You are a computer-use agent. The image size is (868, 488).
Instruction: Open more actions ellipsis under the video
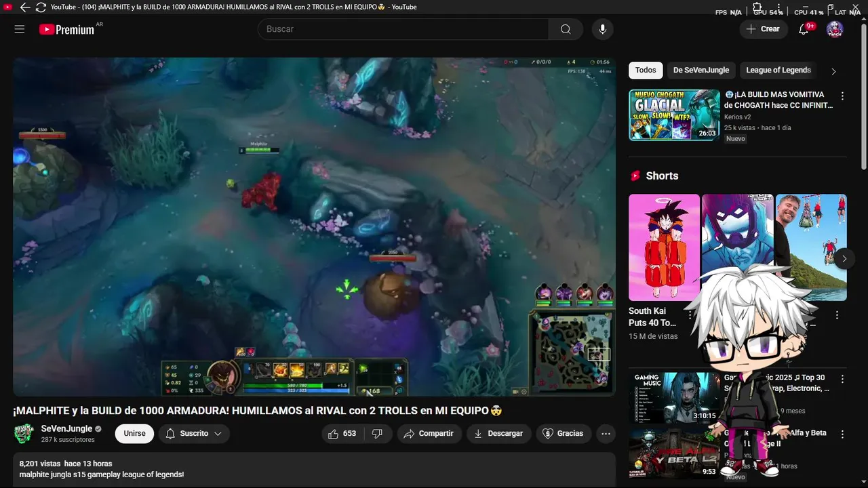point(606,434)
